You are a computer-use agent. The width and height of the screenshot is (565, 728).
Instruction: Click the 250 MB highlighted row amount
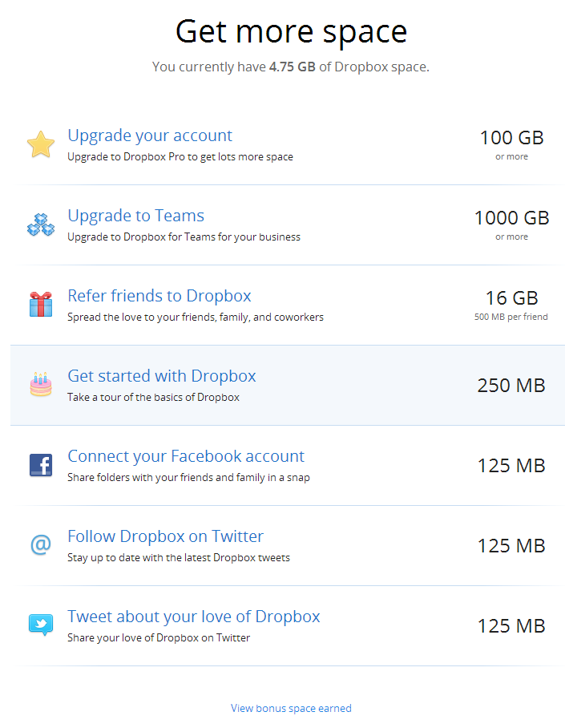tap(511, 386)
